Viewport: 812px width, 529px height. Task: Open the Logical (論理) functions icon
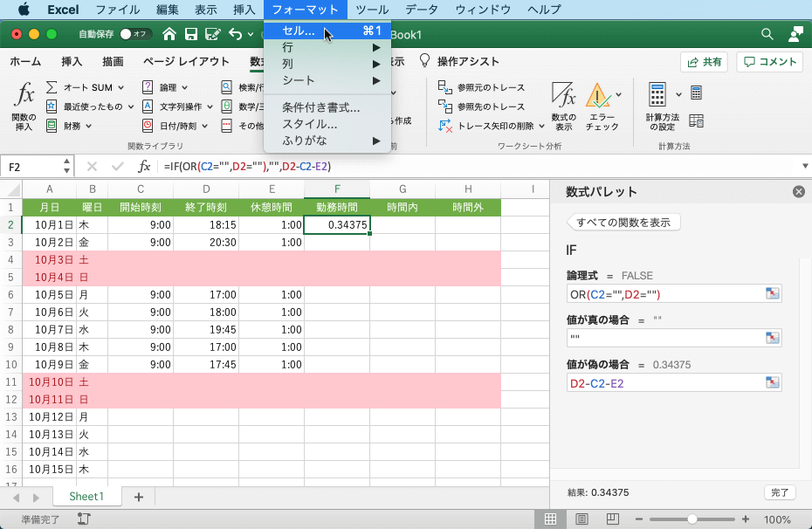pos(148,87)
